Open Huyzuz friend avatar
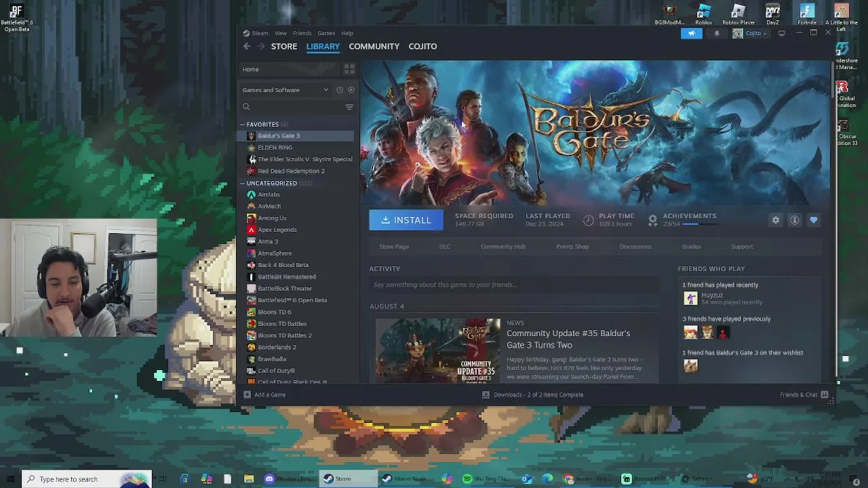The width and height of the screenshot is (868, 488). [x=690, y=298]
